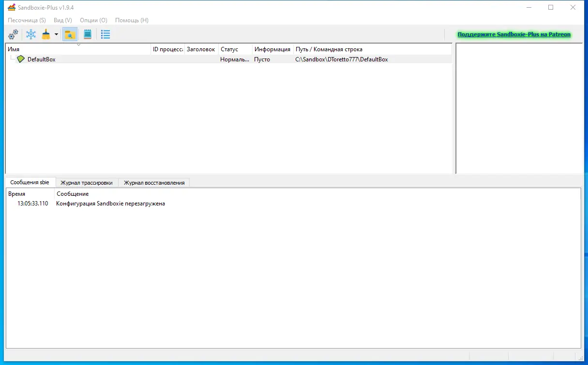Viewport: 588px width, 365px height.
Task: Click the green DefaultBox sandbox icon
Action: (x=20, y=59)
